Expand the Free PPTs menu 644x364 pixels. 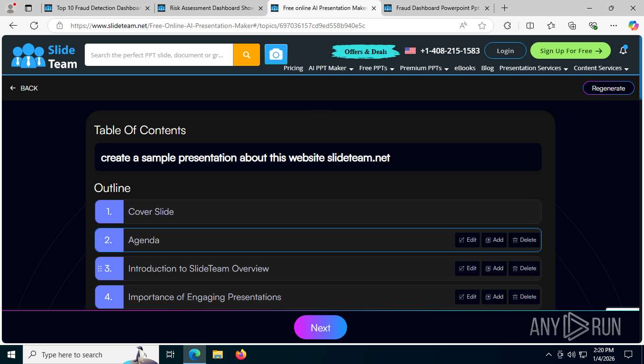pos(376,68)
